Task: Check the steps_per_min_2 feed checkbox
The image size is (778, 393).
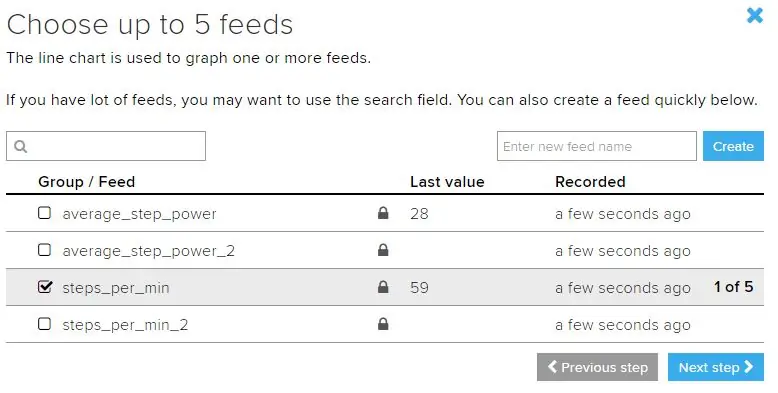Action: (45, 324)
